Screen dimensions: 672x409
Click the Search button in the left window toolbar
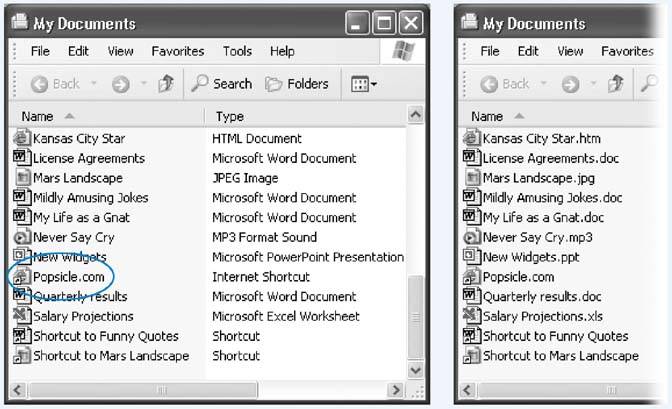(222, 85)
